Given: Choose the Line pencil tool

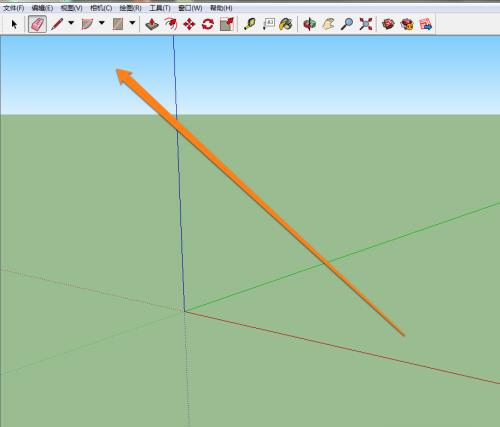Looking at the screenshot, I should 57,24.
